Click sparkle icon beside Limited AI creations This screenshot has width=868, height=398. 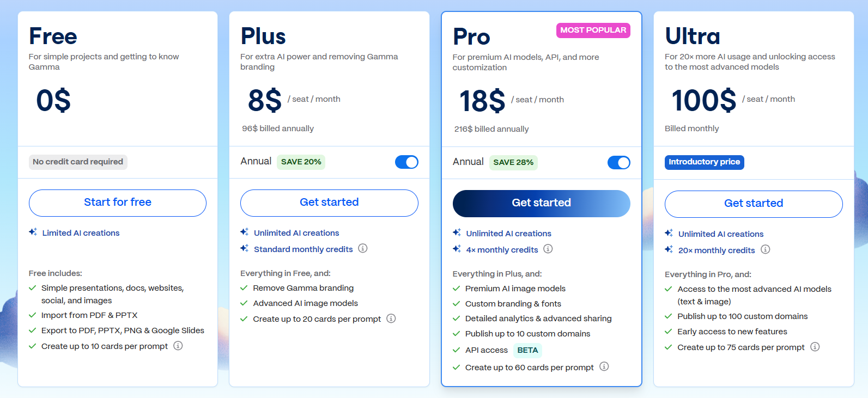pos(33,232)
